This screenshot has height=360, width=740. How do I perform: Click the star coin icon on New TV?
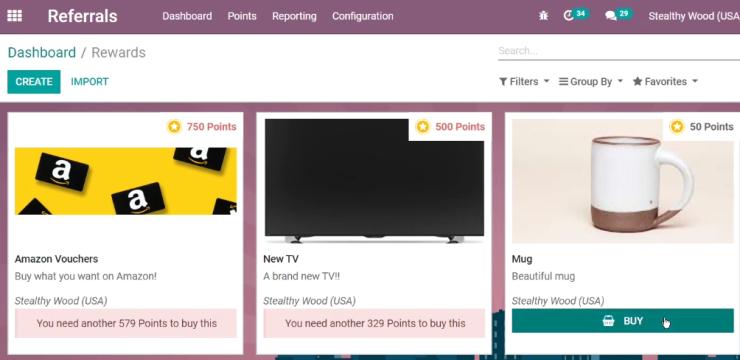click(x=423, y=126)
